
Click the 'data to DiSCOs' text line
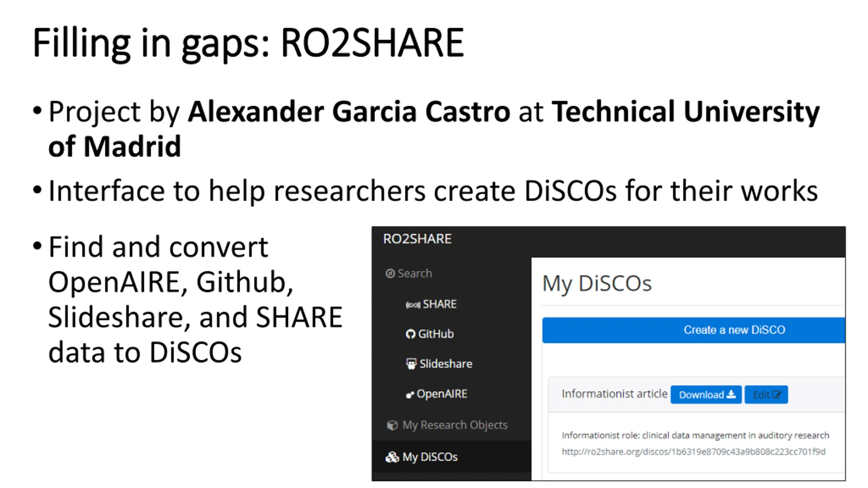[x=145, y=352]
